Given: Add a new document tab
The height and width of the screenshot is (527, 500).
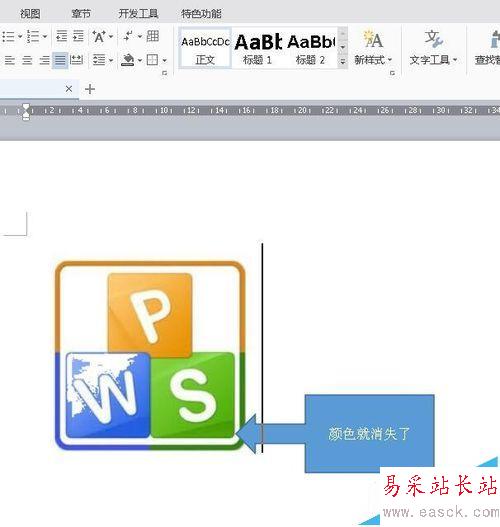Looking at the screenshot, I should (90, 89).
